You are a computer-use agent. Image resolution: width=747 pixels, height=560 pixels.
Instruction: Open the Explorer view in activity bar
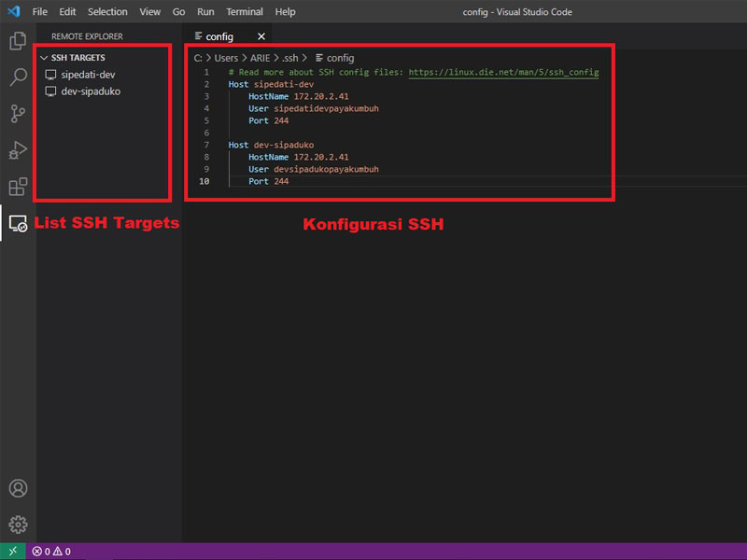[x=18, y=41]
